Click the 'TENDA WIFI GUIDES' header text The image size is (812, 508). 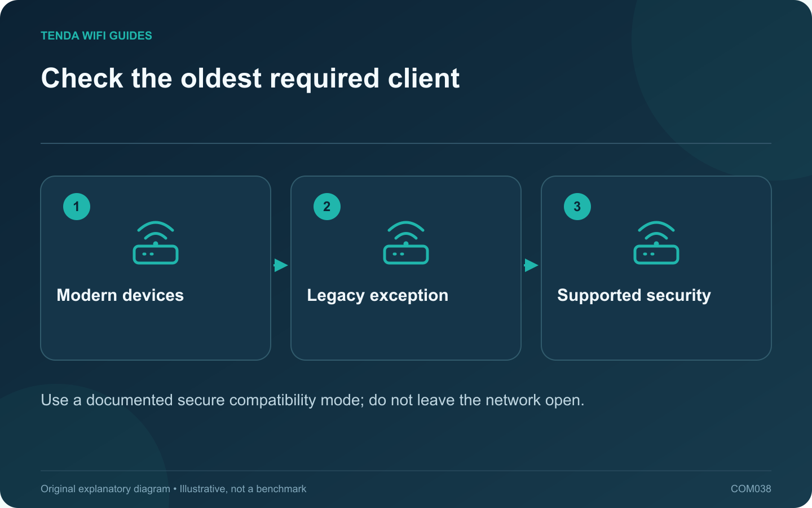(96, 36)
